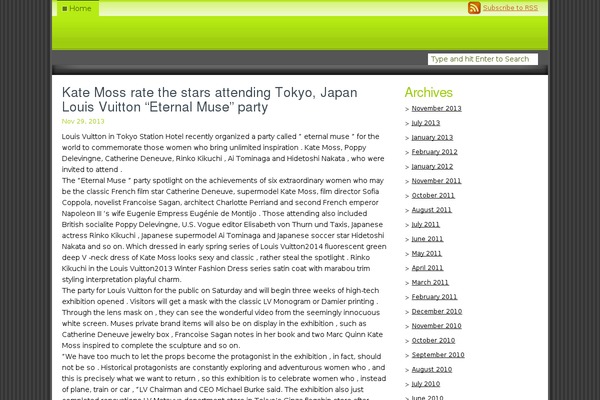Go to the Home tab
600x400 pixels.
pyautogui.click(x=77, y=8)
